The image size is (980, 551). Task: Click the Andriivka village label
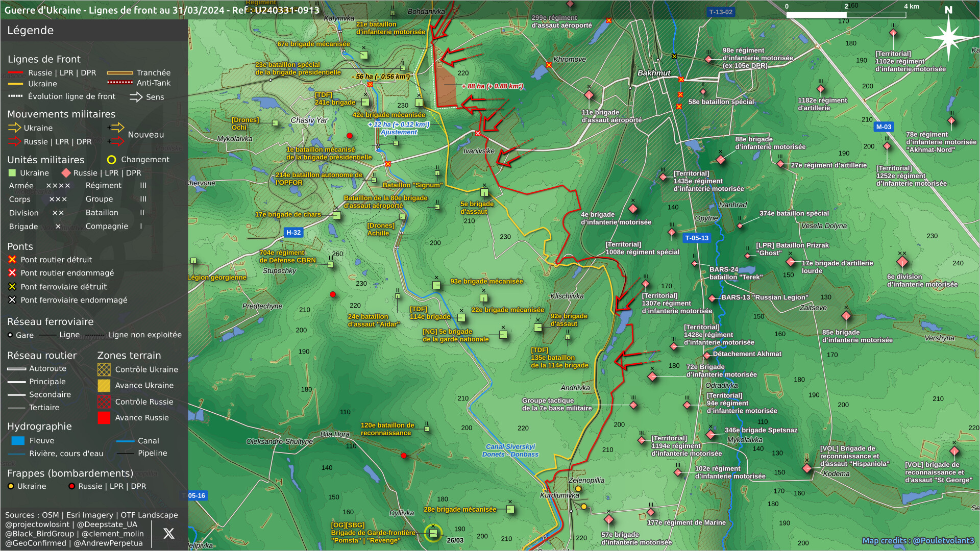[575, 388]
